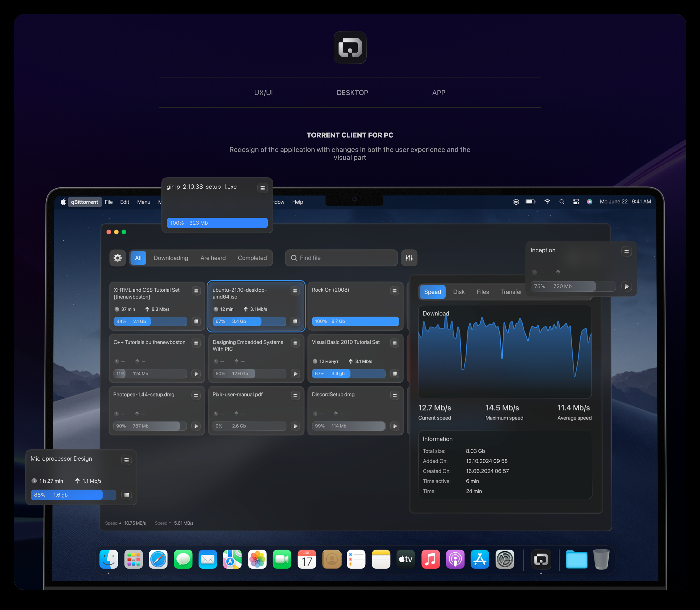Image resolution: width=700 pixels, height=610 pixels.
Task: Stop the XHTML and CSS Tutorial download
Action: pos(196,321)
